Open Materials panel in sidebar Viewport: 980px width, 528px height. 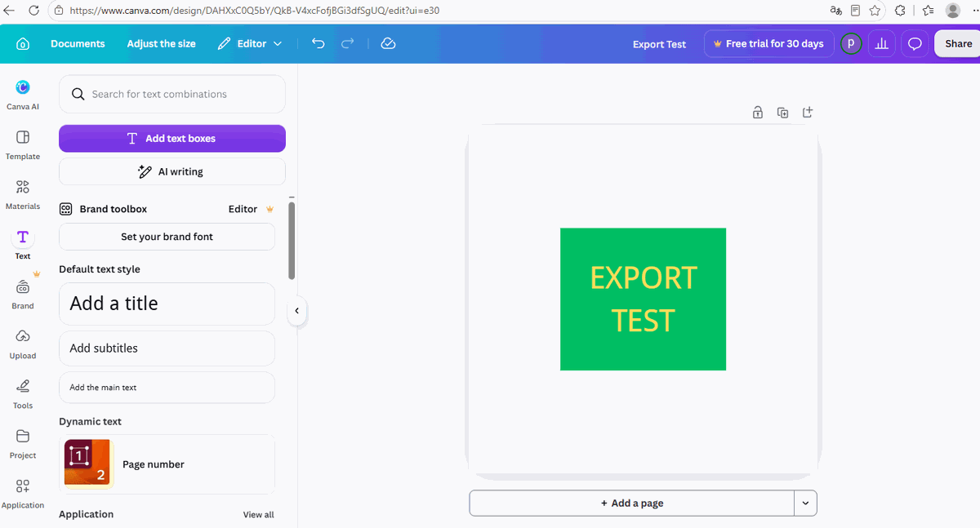[x=23, y=195]
